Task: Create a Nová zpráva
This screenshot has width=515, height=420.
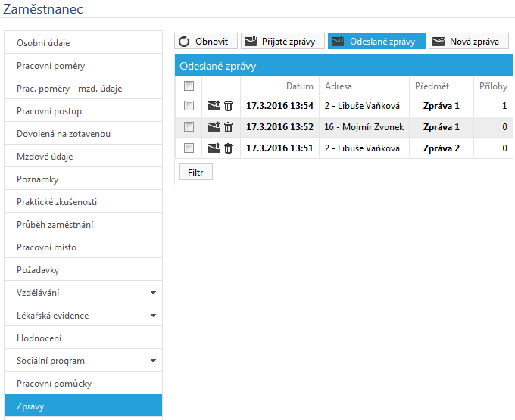Action: tap(469, 42)
